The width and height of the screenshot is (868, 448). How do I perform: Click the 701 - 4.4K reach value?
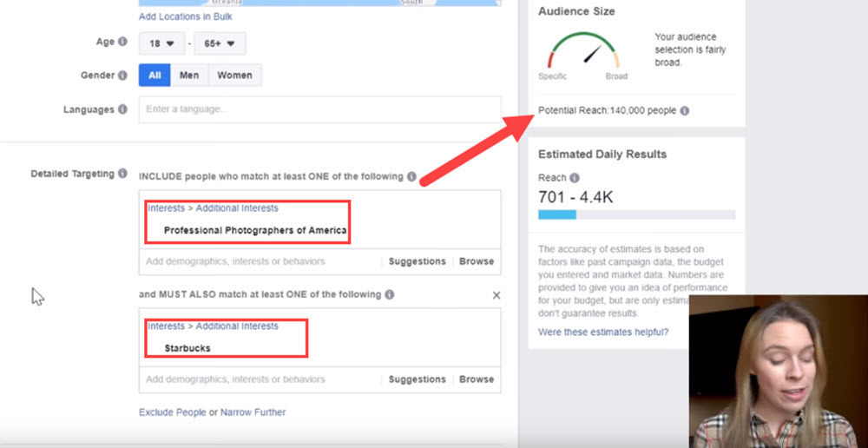click(575, 197)
